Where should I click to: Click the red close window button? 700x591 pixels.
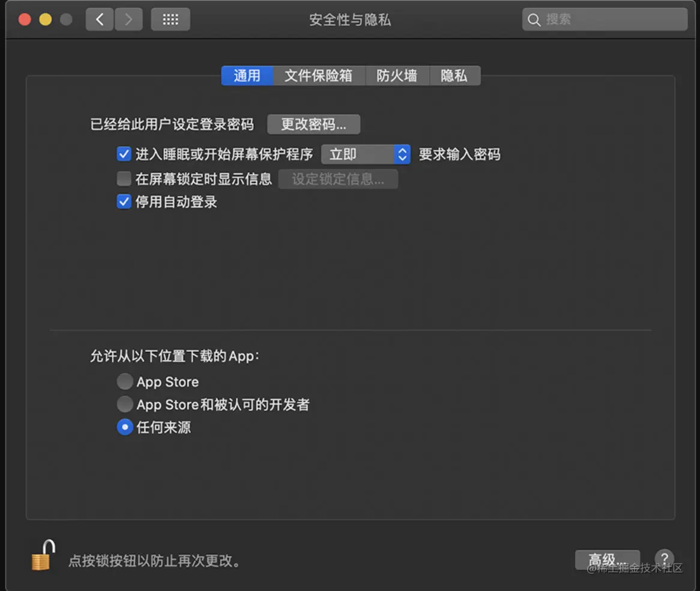click(x=25, y=19)
